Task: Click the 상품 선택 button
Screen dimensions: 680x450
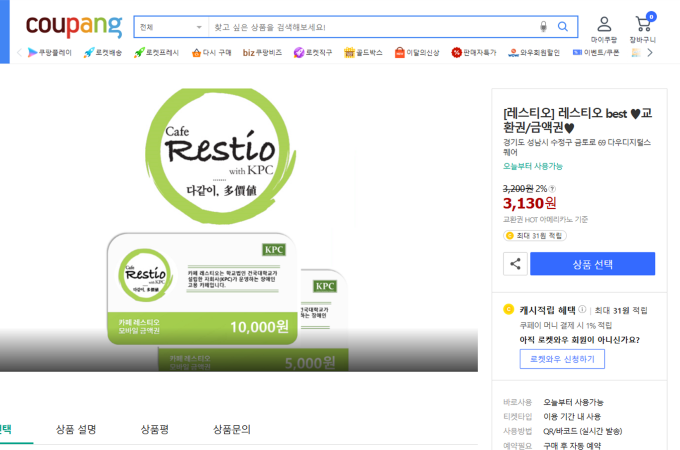Action: tap(592, 264)
